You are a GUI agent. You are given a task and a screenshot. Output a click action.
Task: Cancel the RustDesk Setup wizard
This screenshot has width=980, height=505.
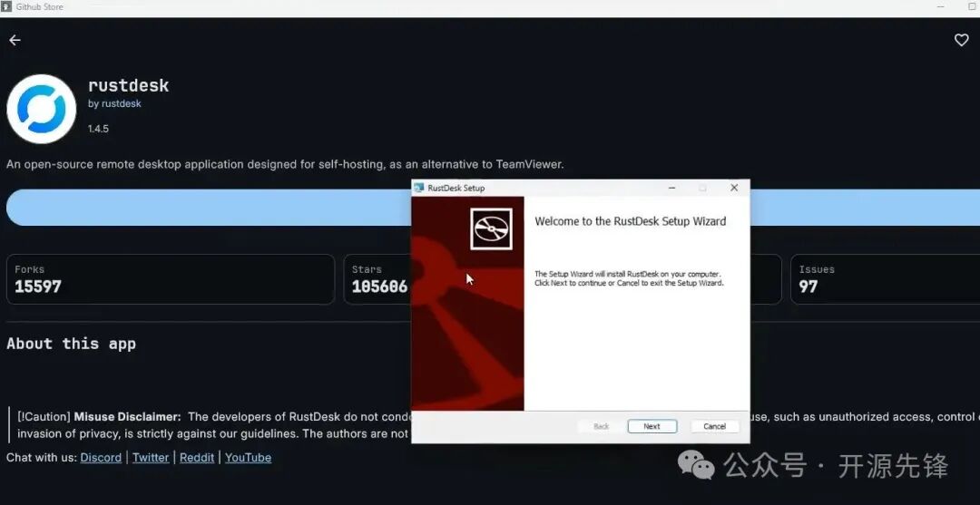tap(714, 426)
